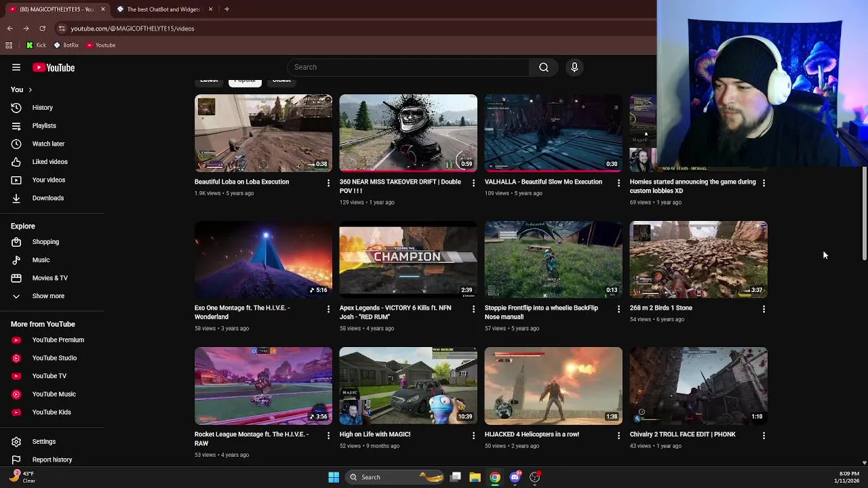Image resolution: width=868 pixels, height=488 pixels.
Task: Play the High on Life 10:39 thumbnail
Action: (408, 386)
